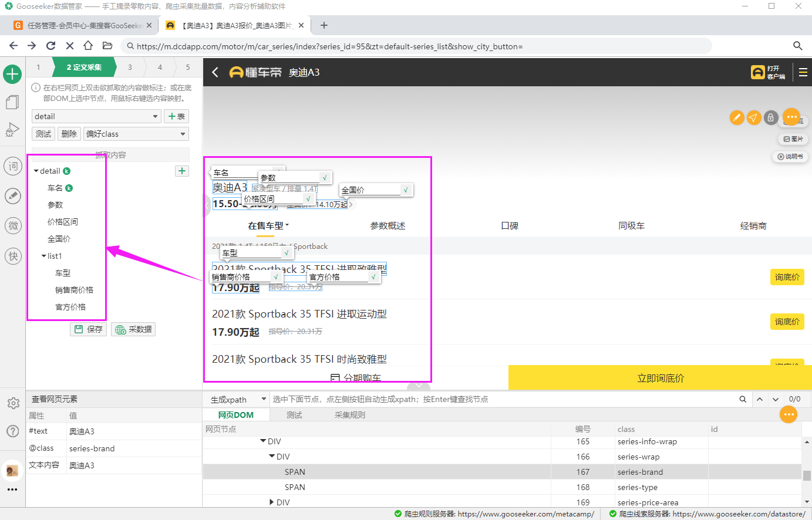812x520 pixels.
Task: Click the 保存 save button
Action: pos(88,329)
